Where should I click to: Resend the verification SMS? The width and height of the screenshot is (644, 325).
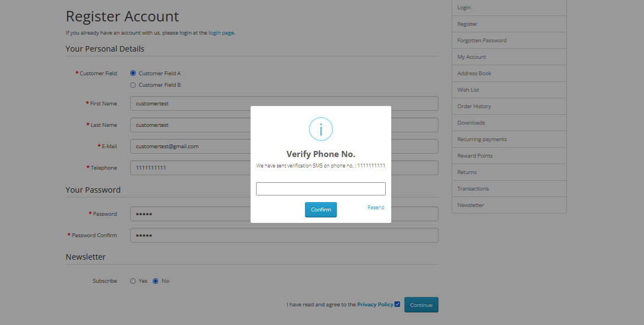click(x=376, y=207)
